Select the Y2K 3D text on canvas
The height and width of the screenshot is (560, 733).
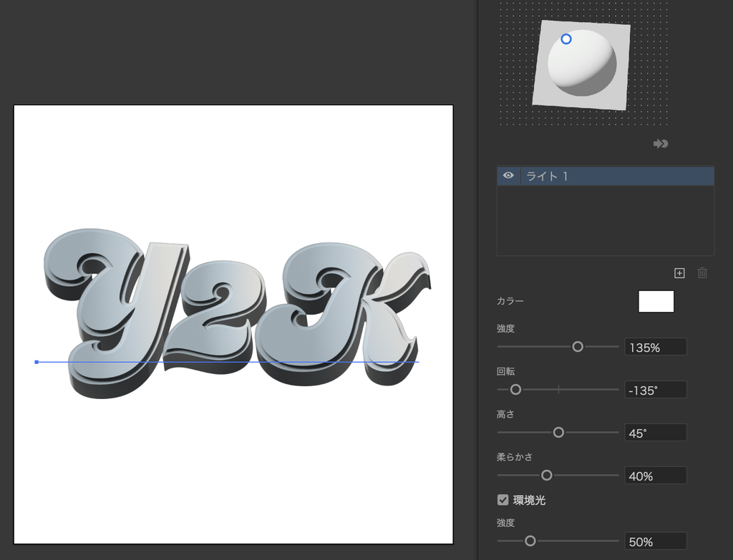click(237, 313)
